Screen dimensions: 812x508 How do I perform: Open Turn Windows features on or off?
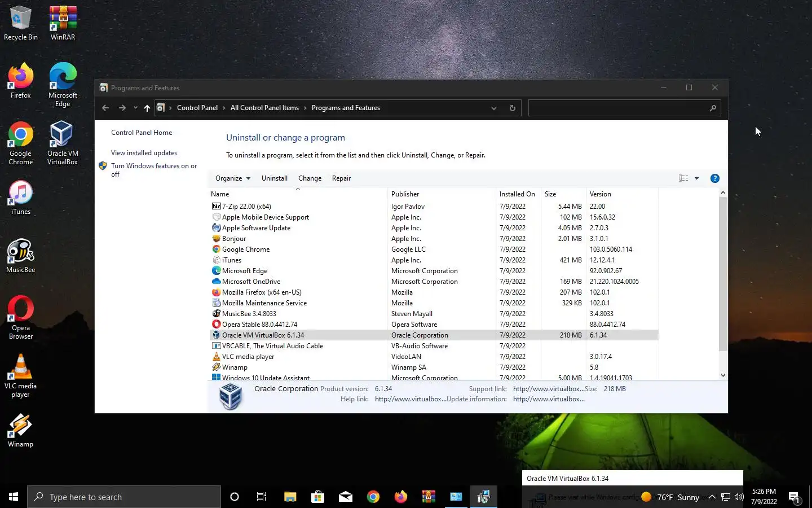click(x=153, y=170)
